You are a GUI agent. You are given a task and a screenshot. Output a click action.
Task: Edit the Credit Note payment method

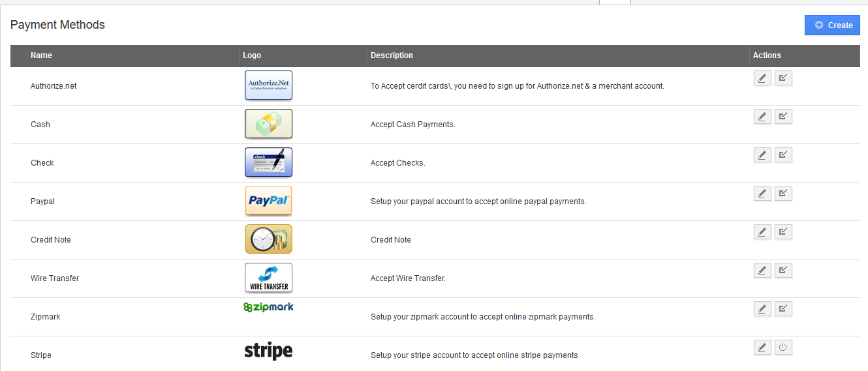coord(762,232)
